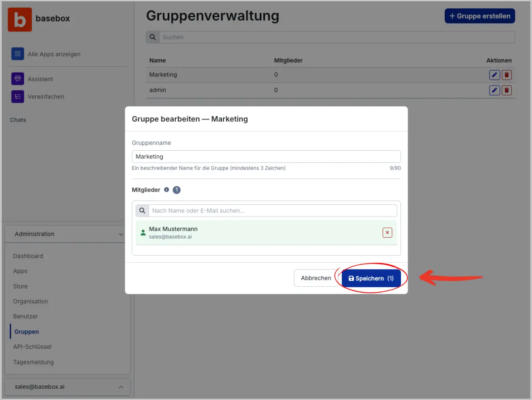Select API-Schlüssel in the sidebar

pos(32,347)
